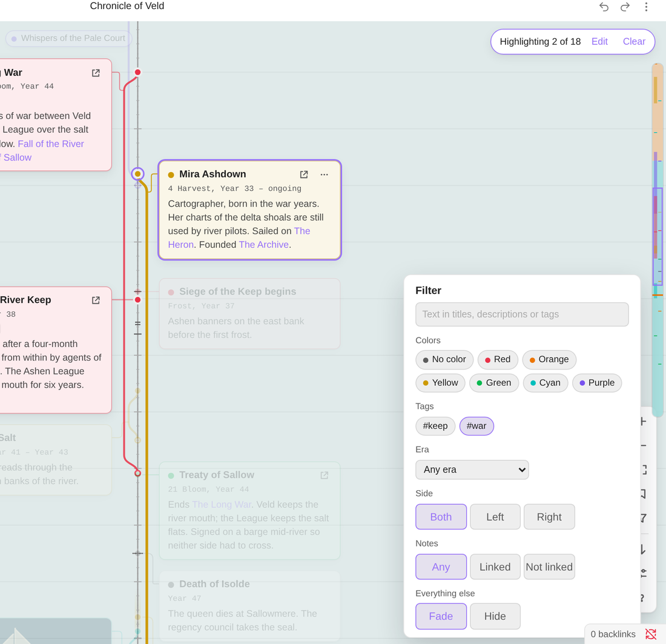Show only Linked notes
Viewport: 666px width, 644px height.
495,566
